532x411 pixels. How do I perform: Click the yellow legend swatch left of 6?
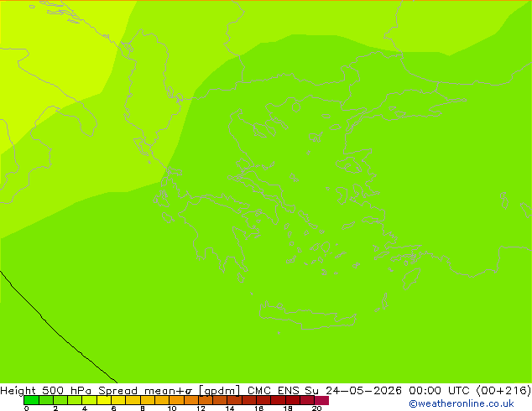coord(104,400)
